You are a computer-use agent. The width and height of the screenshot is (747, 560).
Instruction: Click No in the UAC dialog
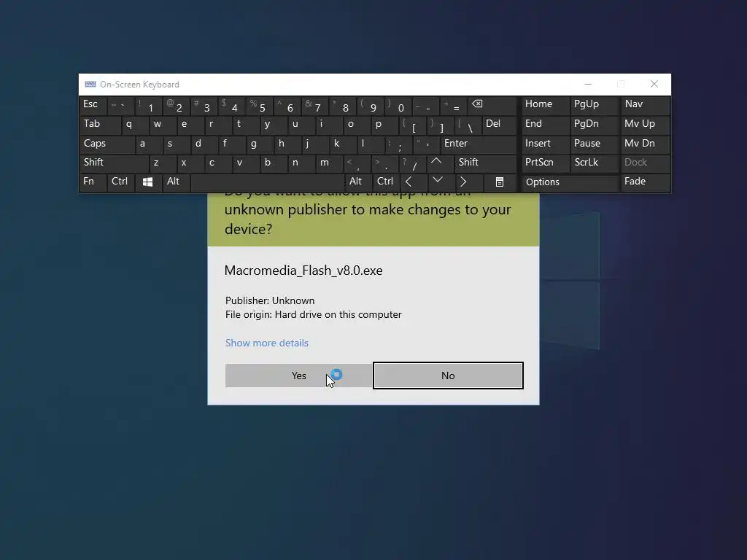coord(448,376)
